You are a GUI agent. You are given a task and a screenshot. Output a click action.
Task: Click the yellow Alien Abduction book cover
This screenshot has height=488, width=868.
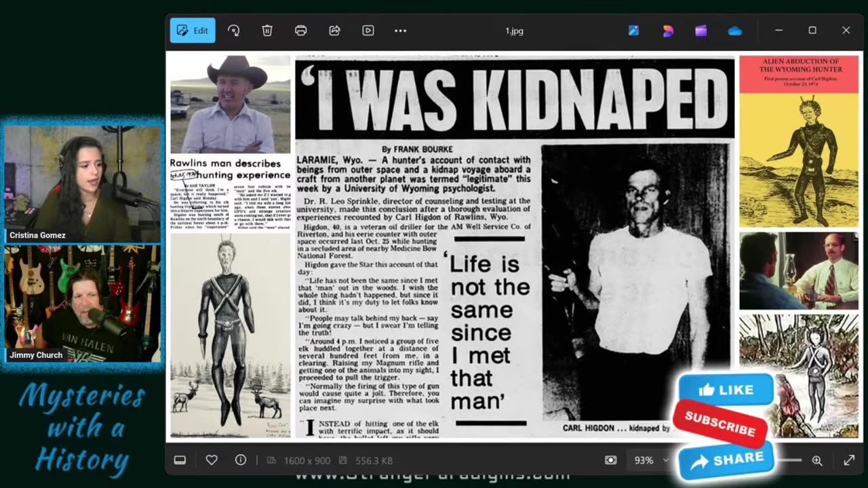pyautogui.click(x=799, y=141)
